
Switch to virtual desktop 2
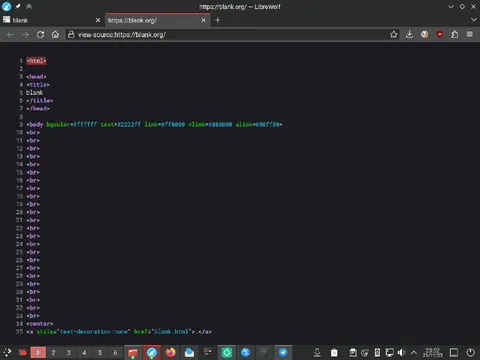tap(53, 352)
